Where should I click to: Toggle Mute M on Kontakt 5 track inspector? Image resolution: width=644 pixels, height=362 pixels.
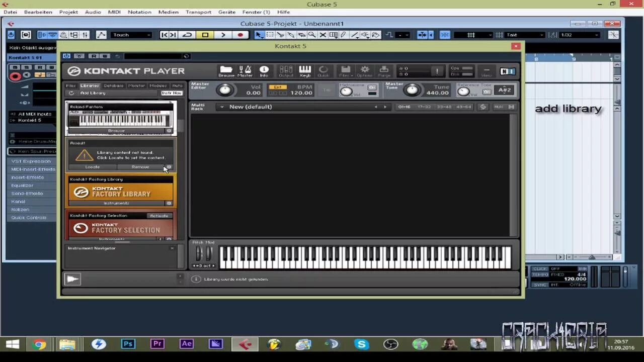(15, 67)
